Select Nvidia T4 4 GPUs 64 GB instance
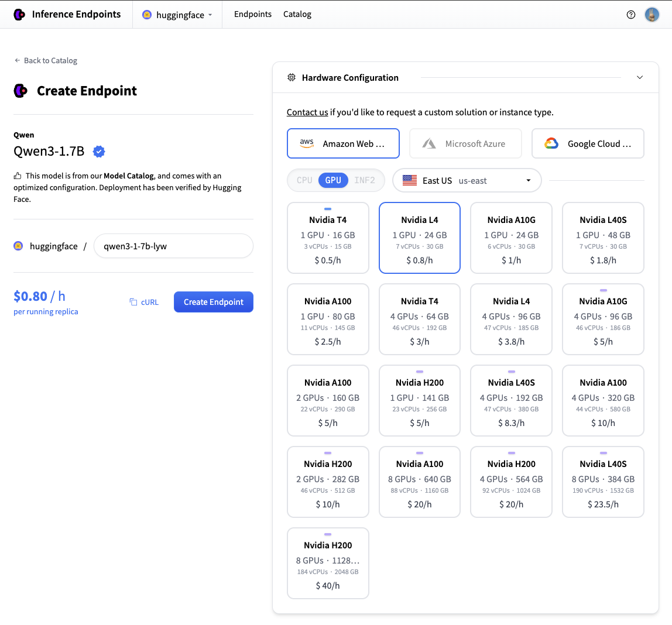Screen dimensions: 672x625 (420, 319)
